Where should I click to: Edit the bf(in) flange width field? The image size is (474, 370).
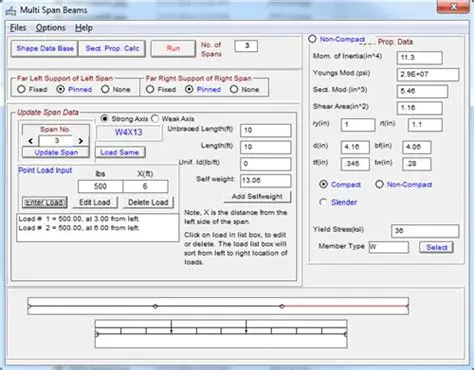point(417,147)
